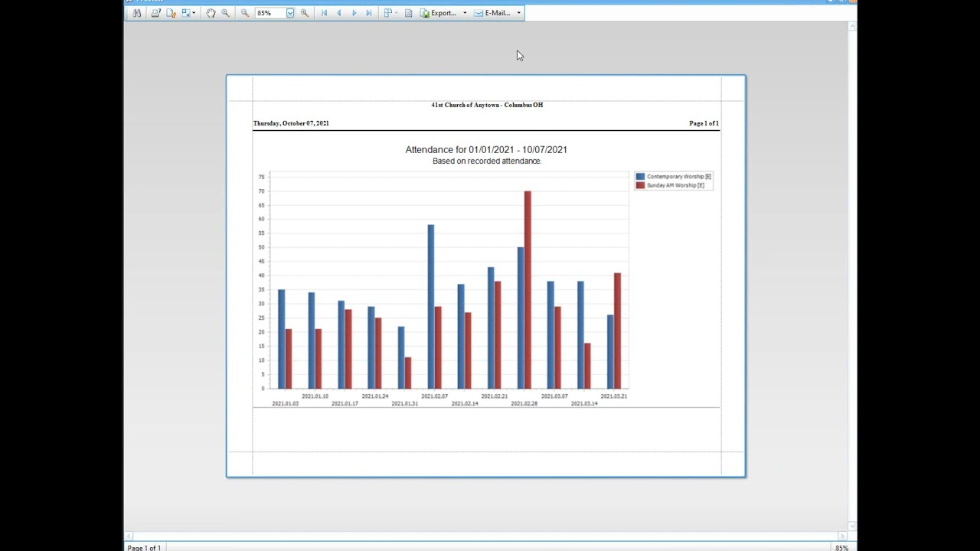Viewport: 980px width, 551px height.
Task: Click the page setup icon
Action: click(171, 13)
